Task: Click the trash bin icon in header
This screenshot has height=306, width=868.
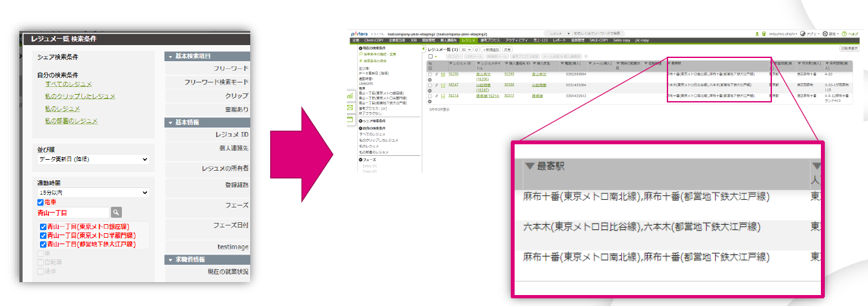Action: pyautogui.click(x=764, y=33)
